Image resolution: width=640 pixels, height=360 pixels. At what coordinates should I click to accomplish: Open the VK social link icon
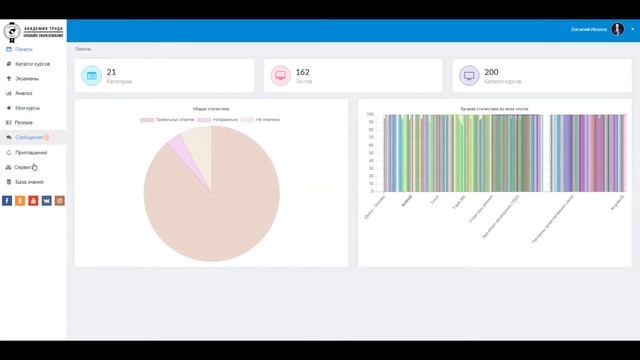(x=47, y=200)
